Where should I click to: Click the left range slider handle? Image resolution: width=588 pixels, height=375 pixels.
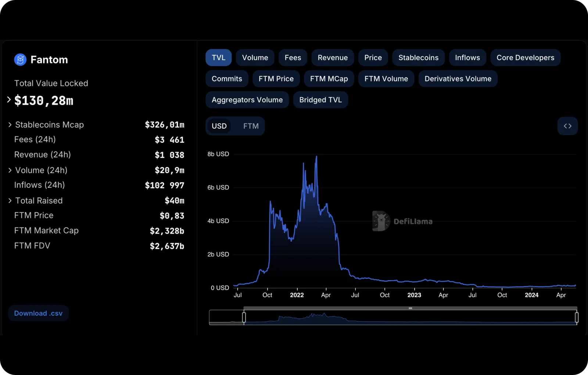pos(244,317)
